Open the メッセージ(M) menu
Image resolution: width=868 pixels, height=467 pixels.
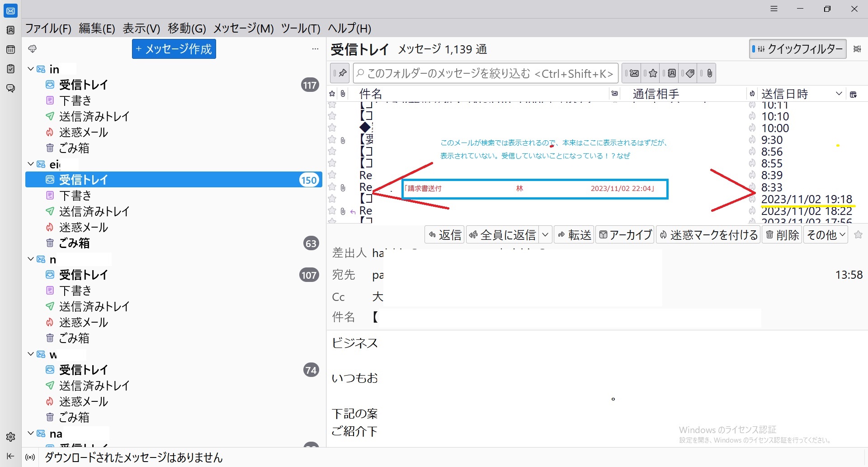[243, 29]
